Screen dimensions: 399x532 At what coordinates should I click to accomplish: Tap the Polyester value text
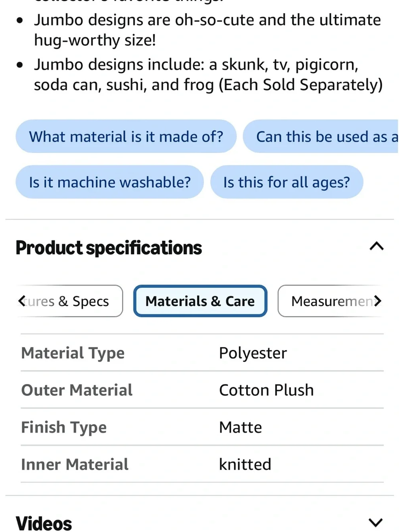coord(253,353)
